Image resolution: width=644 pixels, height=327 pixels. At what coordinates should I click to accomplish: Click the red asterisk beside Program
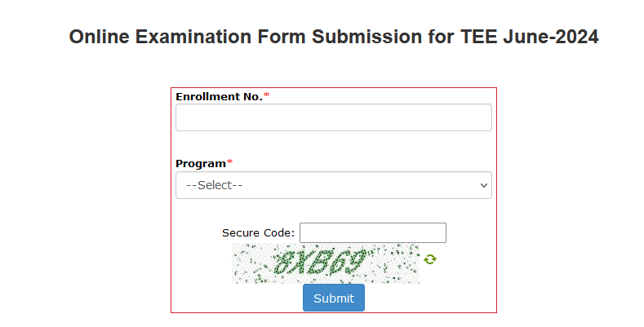pos(230,163)
